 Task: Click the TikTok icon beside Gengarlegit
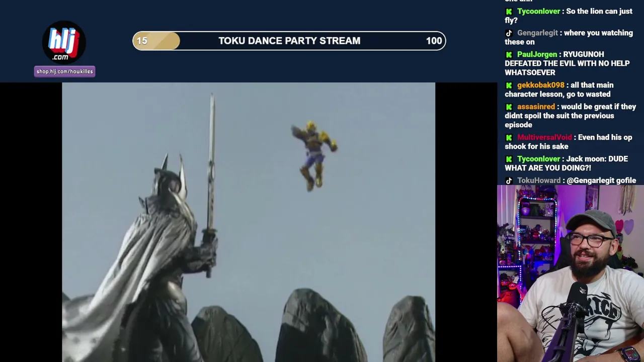(x=509, y=33)
